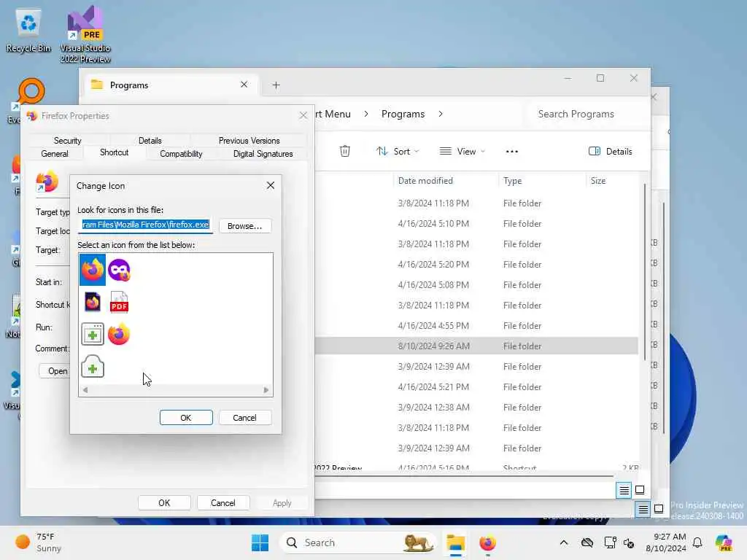Select the red PDF document icon
The image size is (747, 560).
119,302
